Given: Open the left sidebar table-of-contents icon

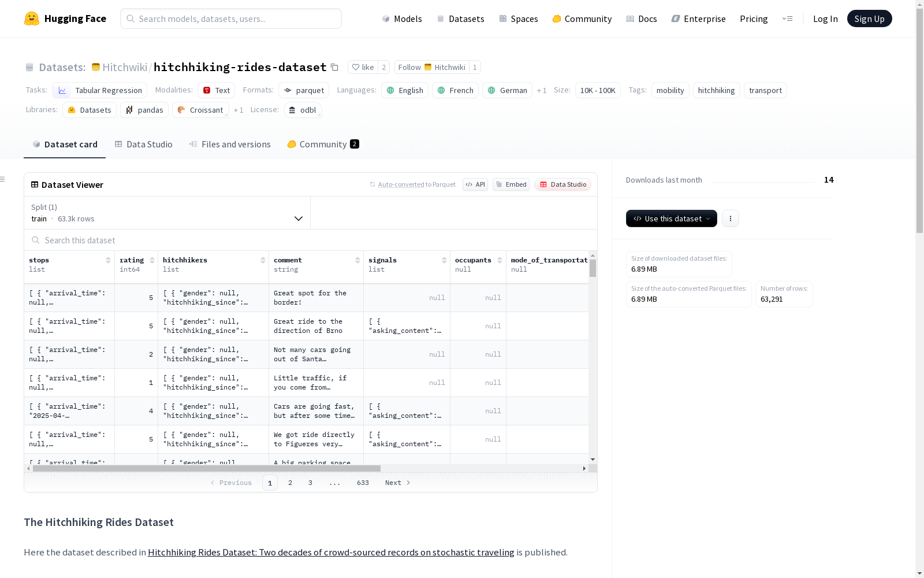Looking at the screenshot, I should (3, 179).
